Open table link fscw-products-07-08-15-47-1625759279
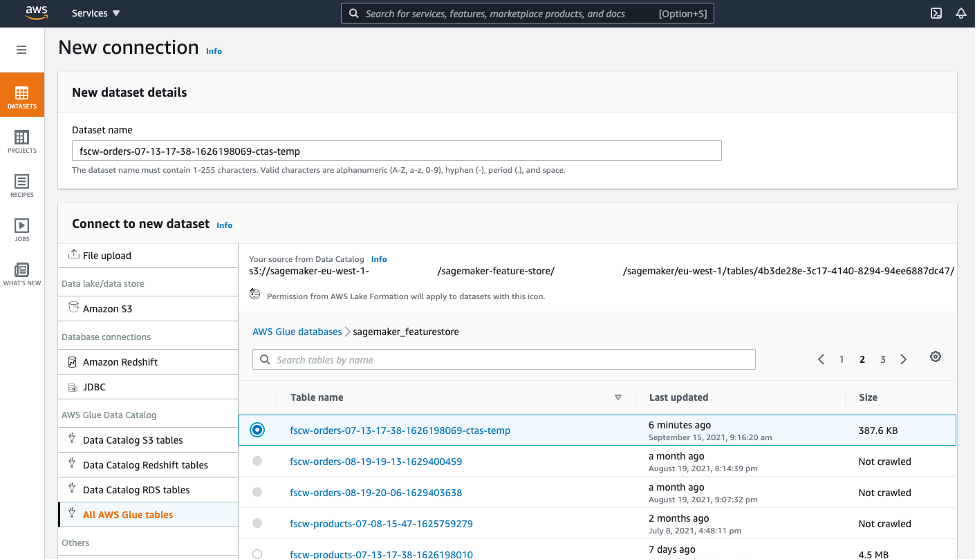 (x=381, y=524)
